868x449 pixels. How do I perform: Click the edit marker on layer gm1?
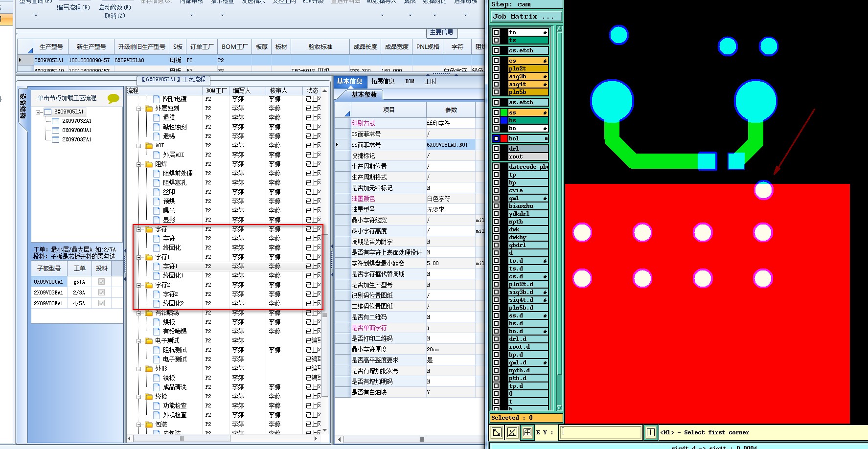coord(545,198)
